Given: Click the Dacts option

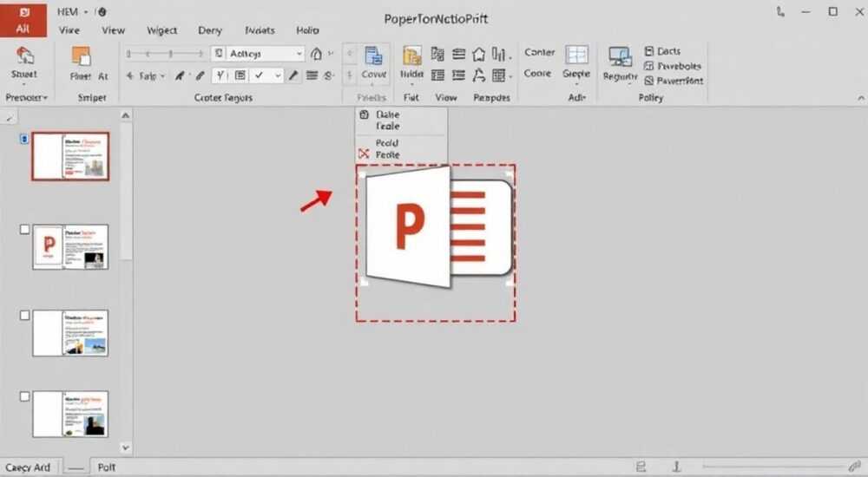Looking at the screenshot, I should pos(662,51).
